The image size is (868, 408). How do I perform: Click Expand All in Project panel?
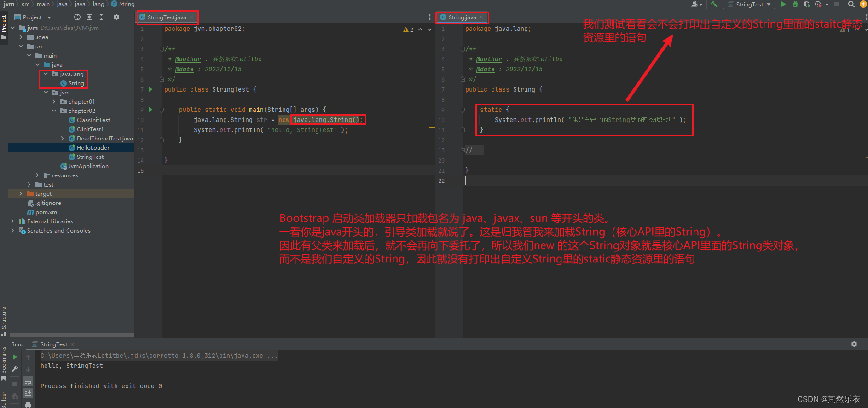tap(89, 17)
